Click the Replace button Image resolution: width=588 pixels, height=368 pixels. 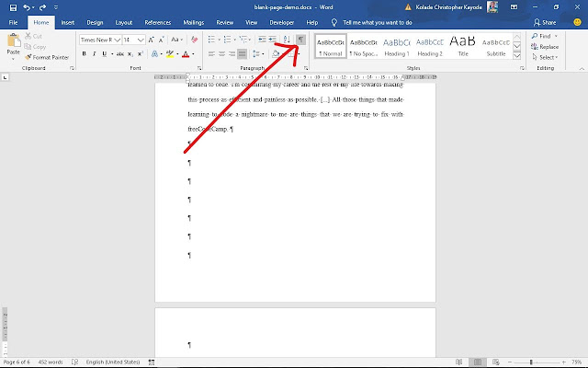point(545,47)
